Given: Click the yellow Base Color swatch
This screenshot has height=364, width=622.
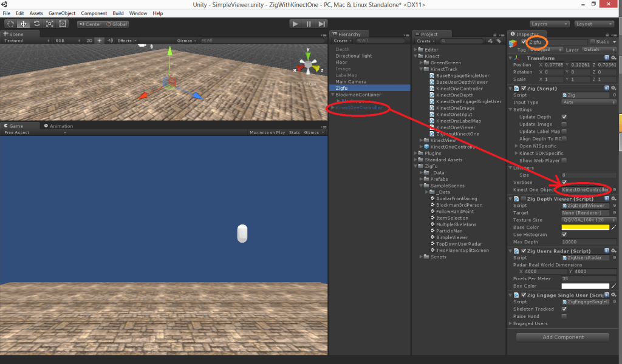Looking at the screenshot, I should tap(585, 227).
